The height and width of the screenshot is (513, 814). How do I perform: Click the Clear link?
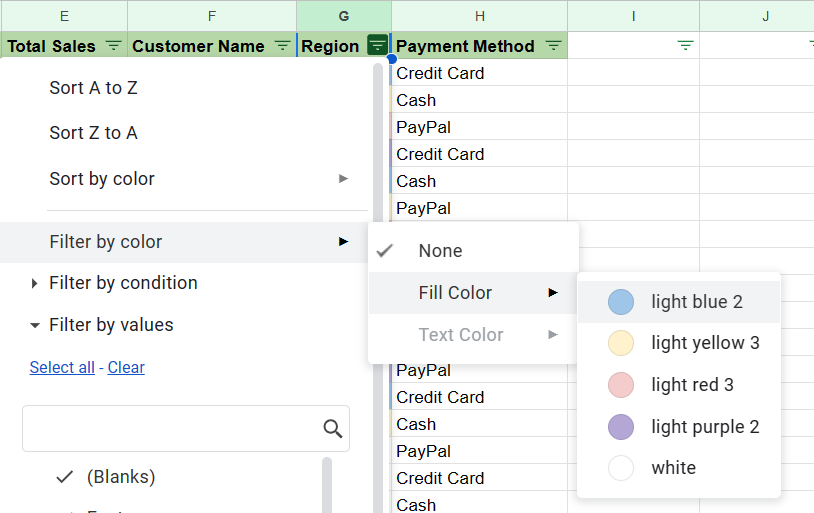click(x=126, y=367)
